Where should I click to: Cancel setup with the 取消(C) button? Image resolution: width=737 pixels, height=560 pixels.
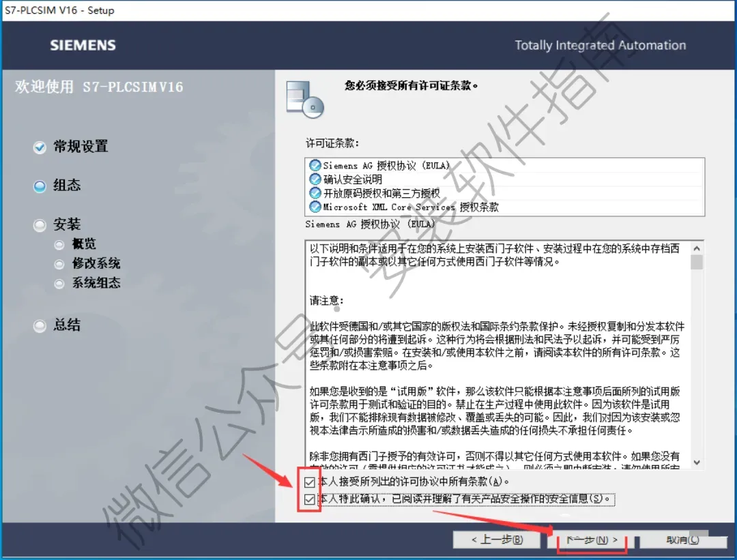click(683, 540)
